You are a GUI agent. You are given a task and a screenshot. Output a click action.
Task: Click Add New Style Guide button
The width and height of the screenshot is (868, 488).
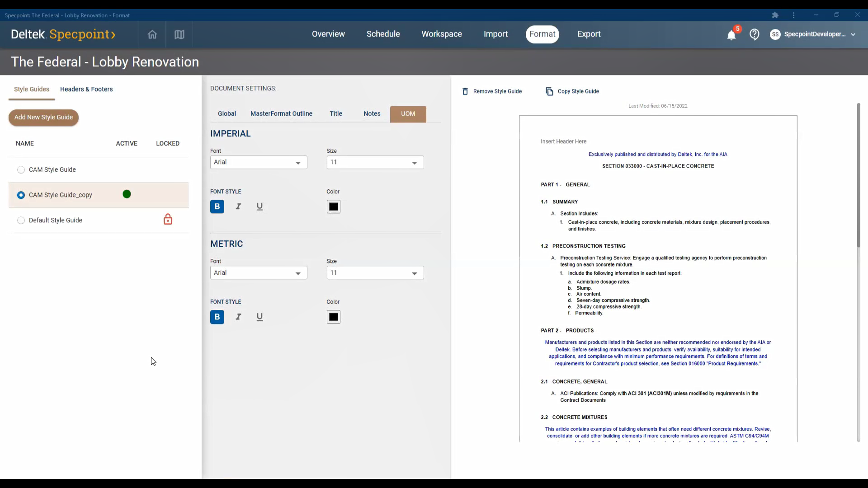click(x=43, y=117)
